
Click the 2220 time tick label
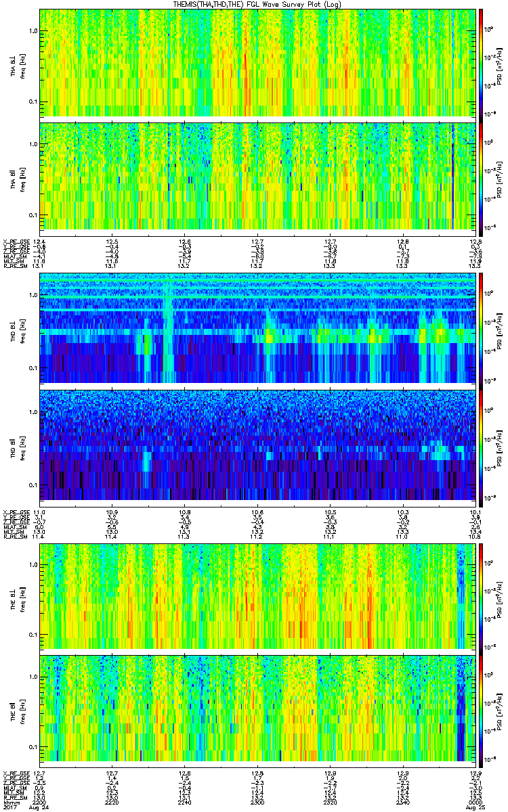[112, 802]
